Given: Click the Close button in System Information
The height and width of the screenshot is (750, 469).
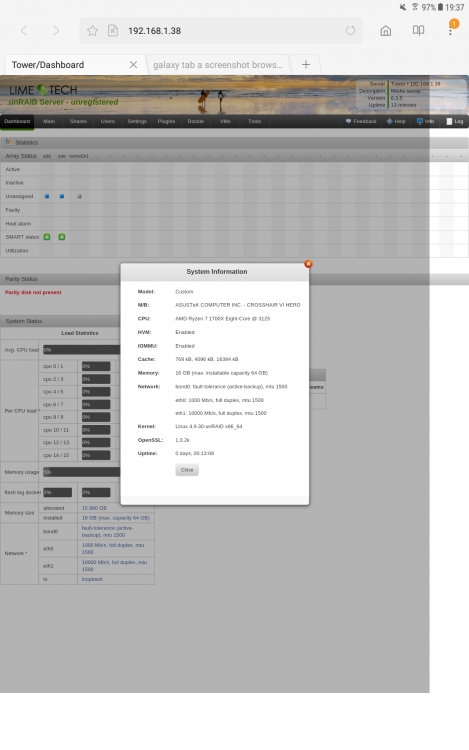Looking at the screenshot, I should [187, 470].
